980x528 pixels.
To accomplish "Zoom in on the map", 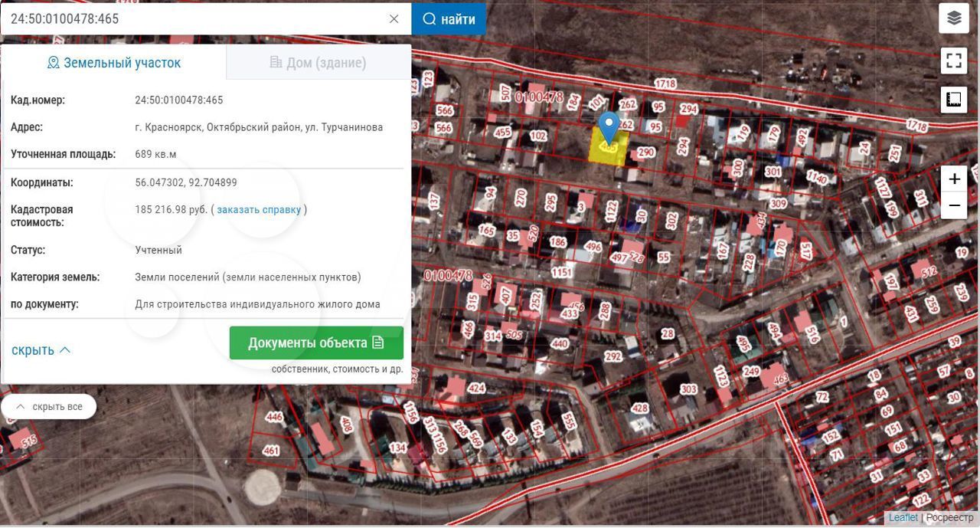I will 954,179.
